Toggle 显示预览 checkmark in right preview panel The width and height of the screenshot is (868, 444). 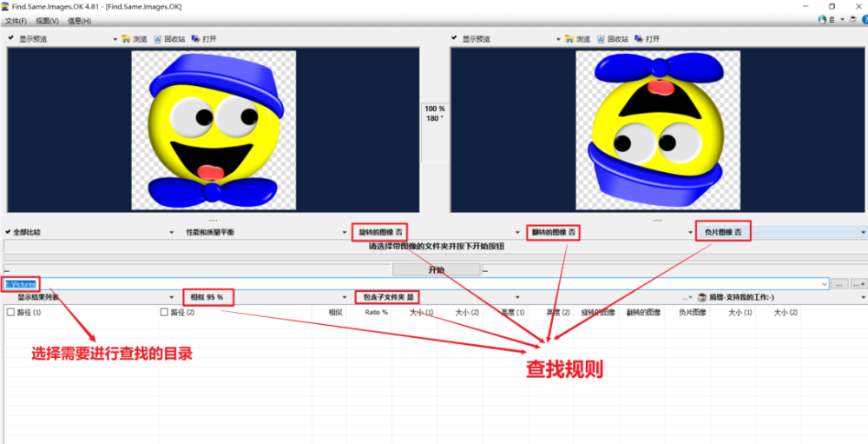[454, 38]
